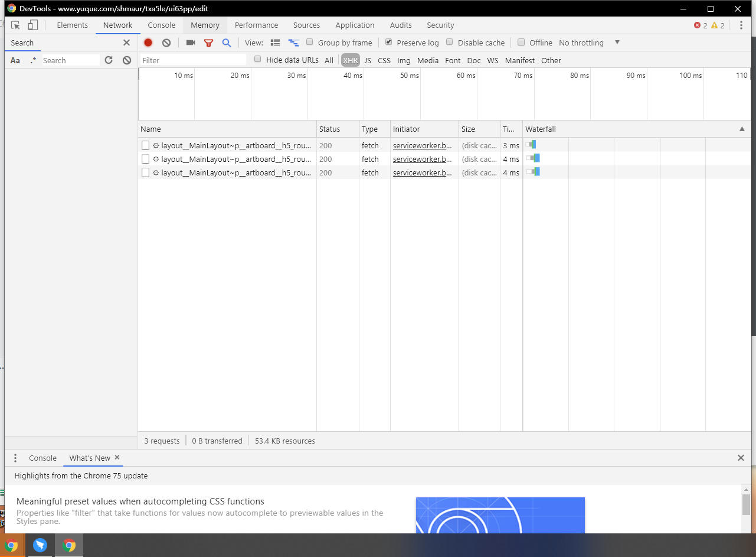Open the drawer's three-dot menu beside Console
This screenshot has width=756, height=557.
point(15,458)
